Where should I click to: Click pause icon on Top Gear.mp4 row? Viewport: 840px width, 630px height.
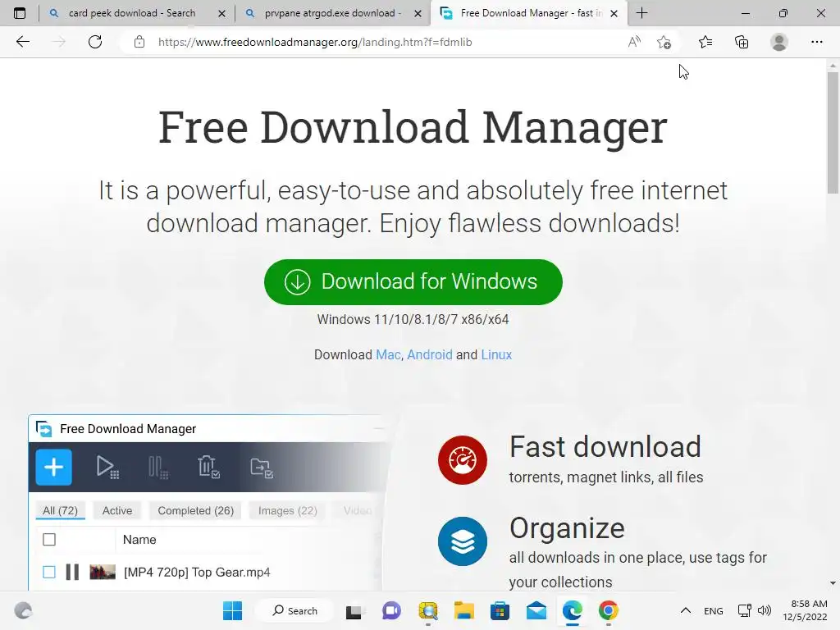tap(72, 572)
